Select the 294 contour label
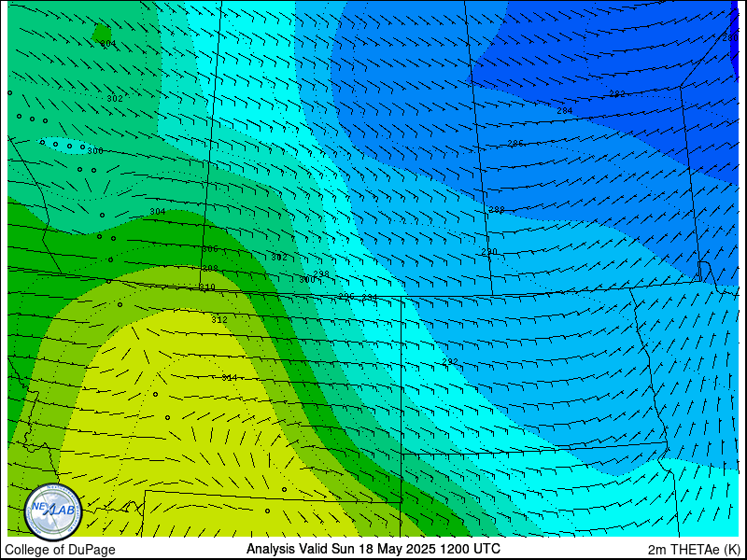747x560 pixels. point(370,298)
